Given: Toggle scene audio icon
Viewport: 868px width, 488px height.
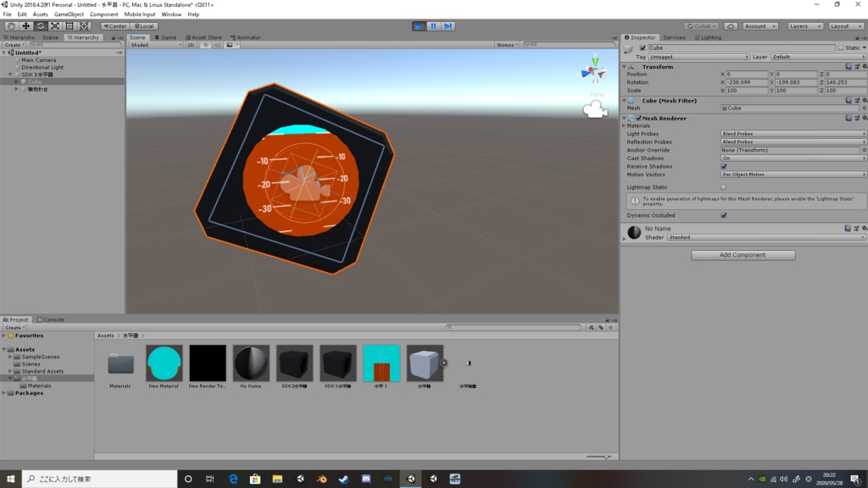Looking at the screenshot, I should pos(217,45).
